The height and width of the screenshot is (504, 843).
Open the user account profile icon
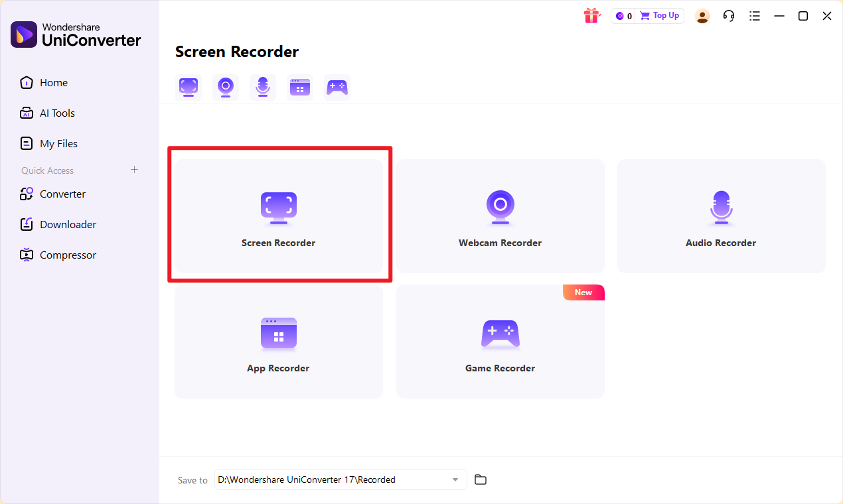point(702,15)
